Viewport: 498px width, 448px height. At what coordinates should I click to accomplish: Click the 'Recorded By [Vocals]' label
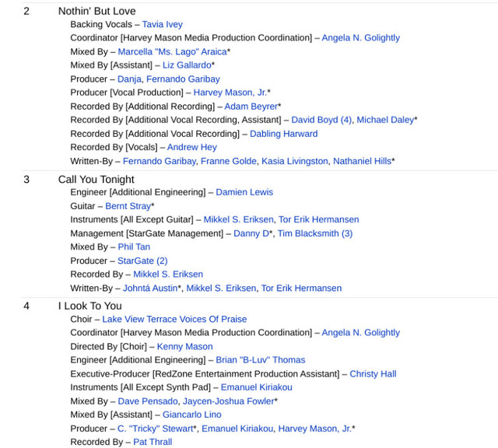[114, 147]
